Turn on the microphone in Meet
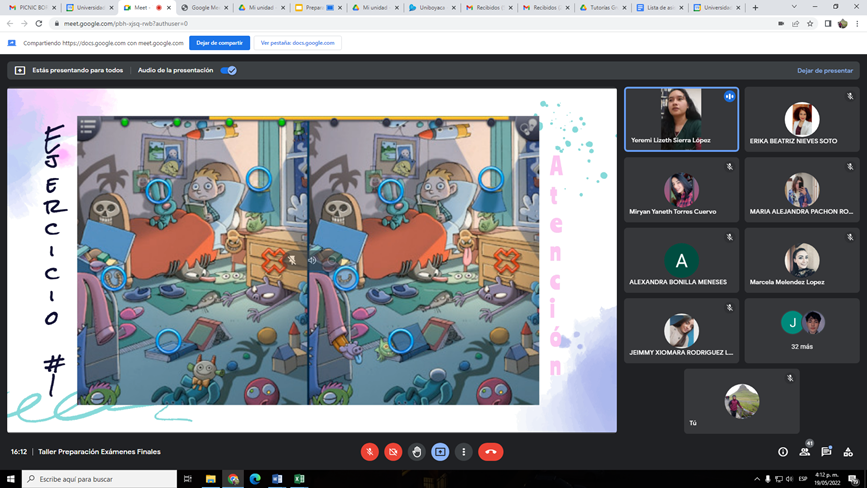 pyautogui.click(x=369, y=452)
